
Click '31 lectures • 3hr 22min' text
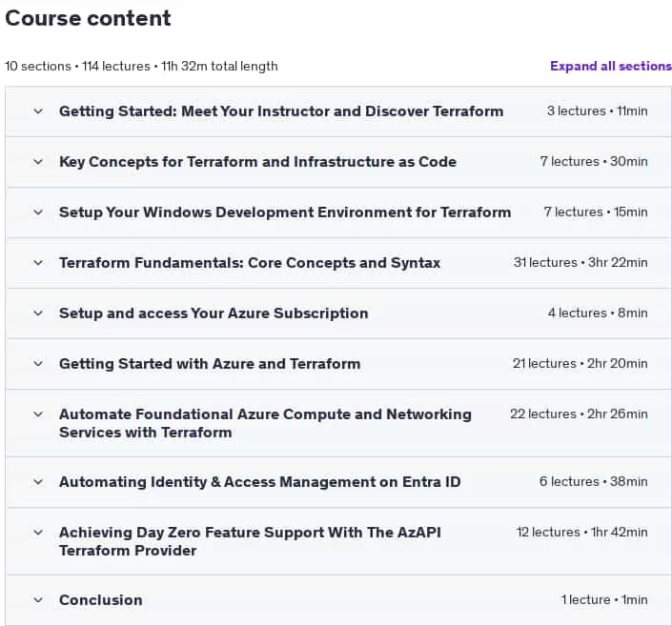coord(580,262)
